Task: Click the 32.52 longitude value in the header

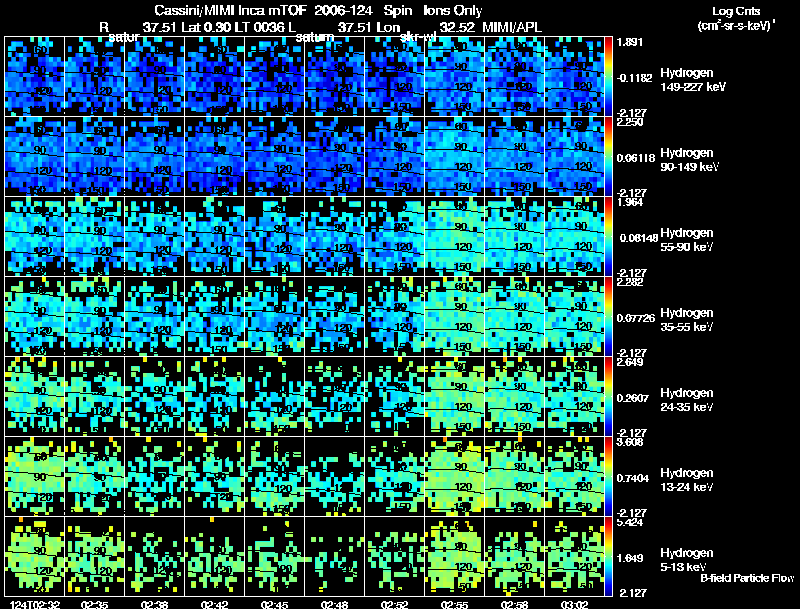Action: (457, 28)
